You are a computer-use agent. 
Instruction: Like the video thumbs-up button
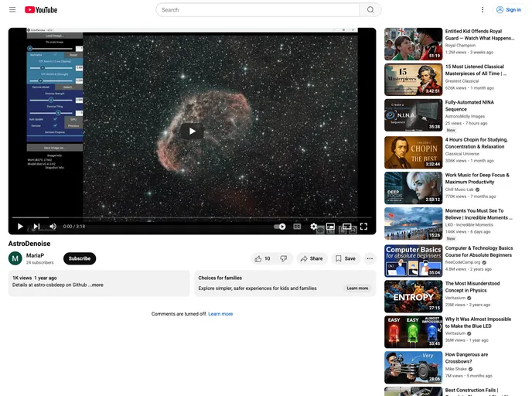pyautogui.click(x=263, y=258)
